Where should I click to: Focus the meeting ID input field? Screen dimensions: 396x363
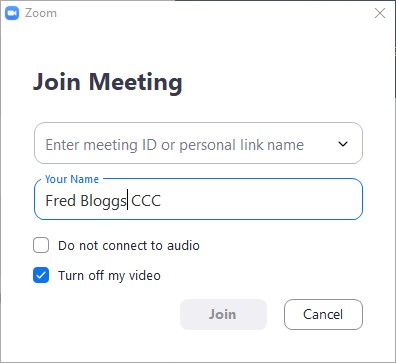198,143
